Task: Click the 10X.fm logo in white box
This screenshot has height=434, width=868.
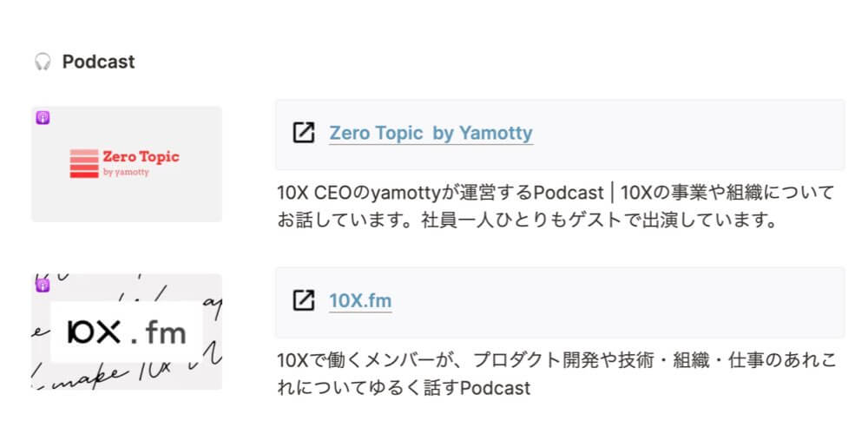Action: tap(127, 332)
